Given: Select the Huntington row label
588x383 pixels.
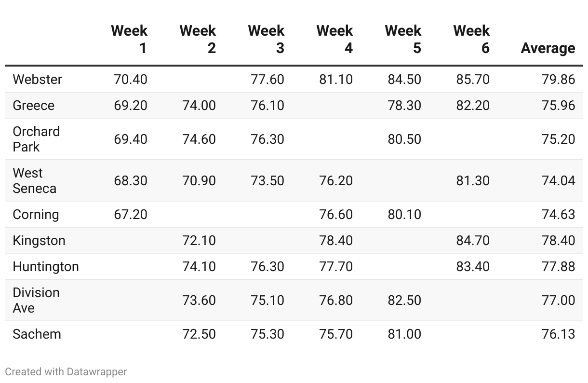Looking at the screenshot, I should pyautogui.click(x=45, y=266).
